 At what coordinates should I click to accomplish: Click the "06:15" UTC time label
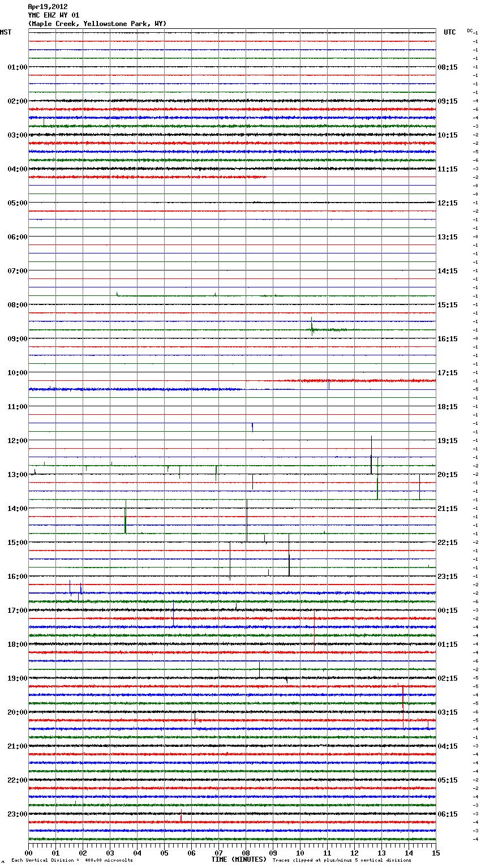(448, 814)
